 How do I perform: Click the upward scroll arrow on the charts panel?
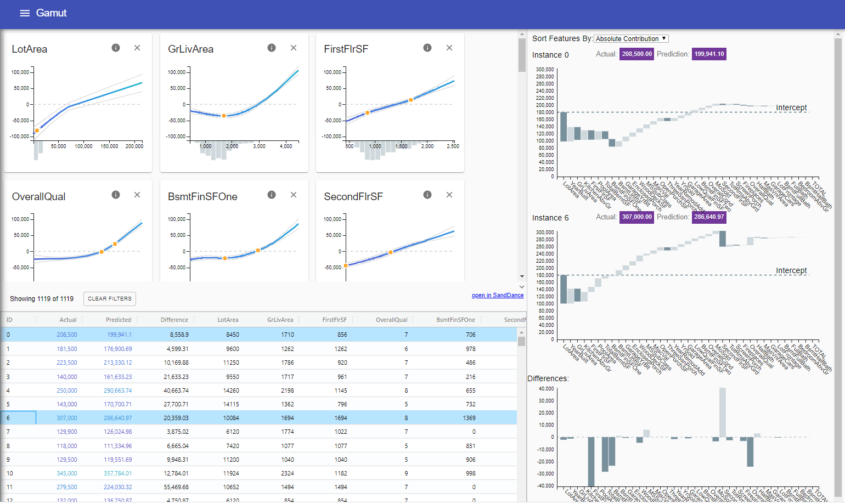click(x=522, y=35)
